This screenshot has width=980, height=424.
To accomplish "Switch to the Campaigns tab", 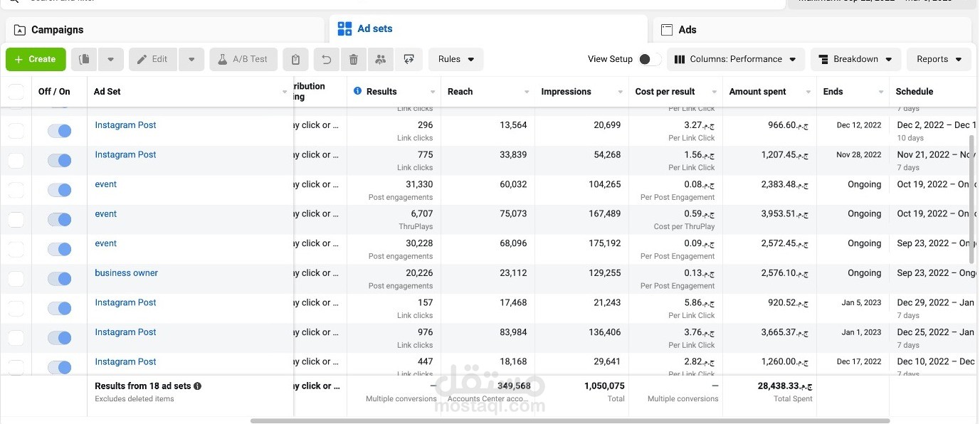I will (165, 30).
